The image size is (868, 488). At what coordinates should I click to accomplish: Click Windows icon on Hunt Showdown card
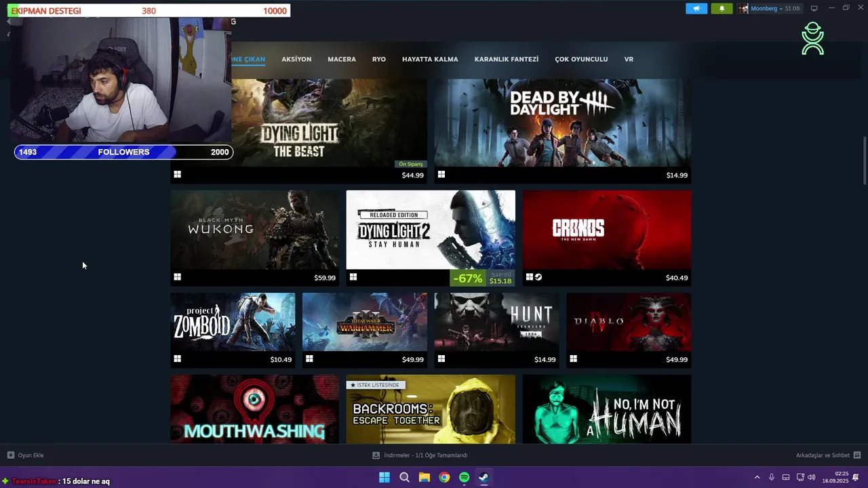tap(441, 359)
